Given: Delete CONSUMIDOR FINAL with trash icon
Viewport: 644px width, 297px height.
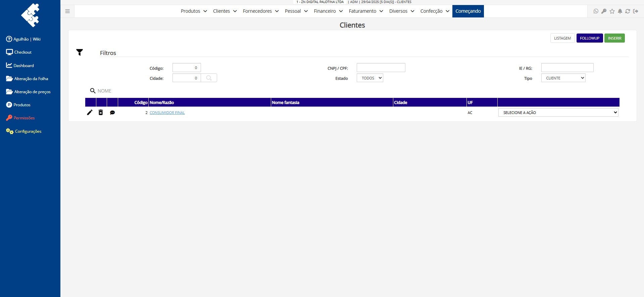Looking at the screenshot, I should [101, 112].
